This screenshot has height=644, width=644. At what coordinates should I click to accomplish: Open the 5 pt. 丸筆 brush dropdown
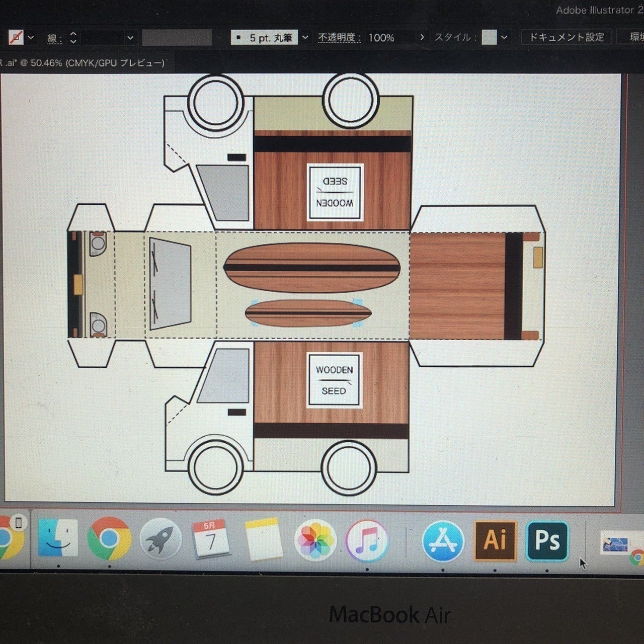(305, 37)
